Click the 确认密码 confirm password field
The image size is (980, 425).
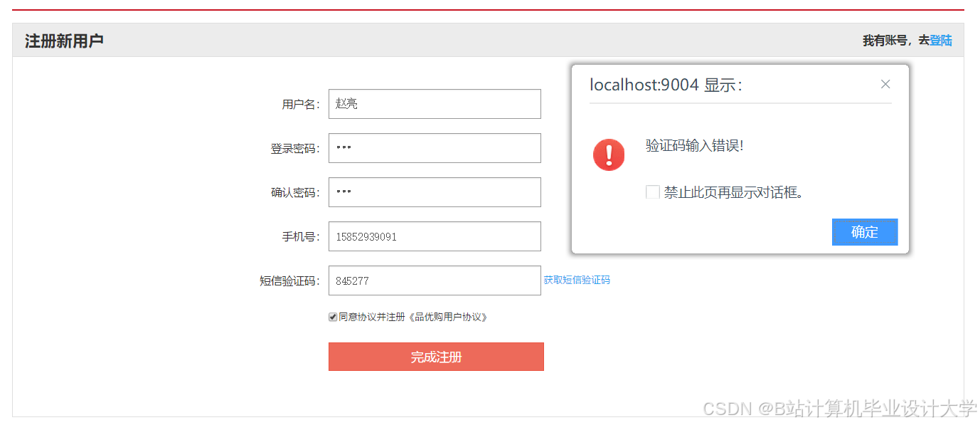pyautogui.click(x=435, y=192)
